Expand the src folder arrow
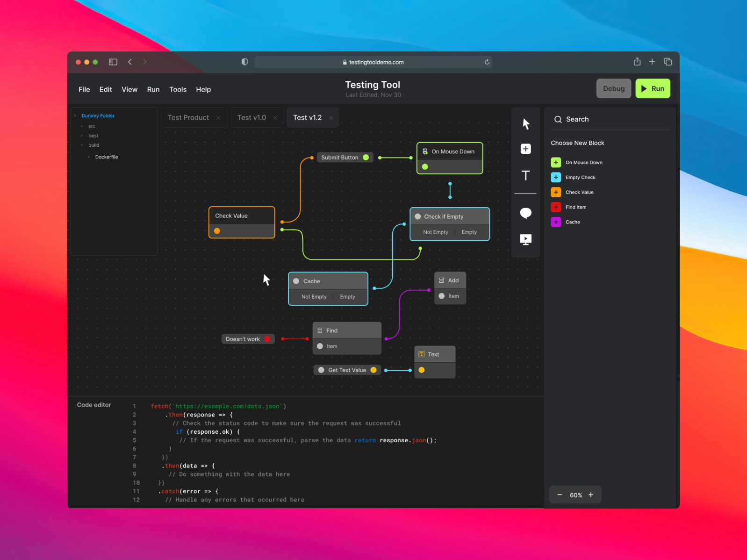Viewport: 747px width, 560px height. (x=82, y=126)
